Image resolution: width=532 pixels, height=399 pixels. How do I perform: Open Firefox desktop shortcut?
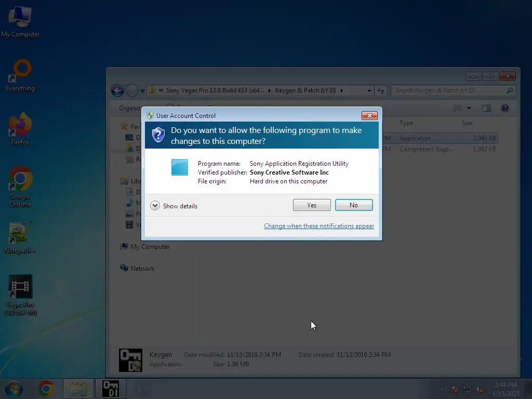click(20, 129)
